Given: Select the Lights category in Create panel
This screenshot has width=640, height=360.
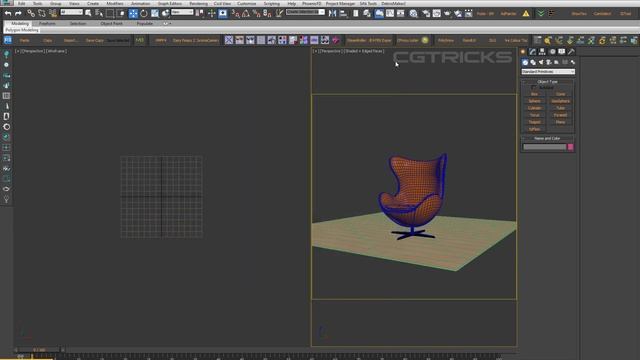Looking at the screenshot, I should (x=541, y=62).
